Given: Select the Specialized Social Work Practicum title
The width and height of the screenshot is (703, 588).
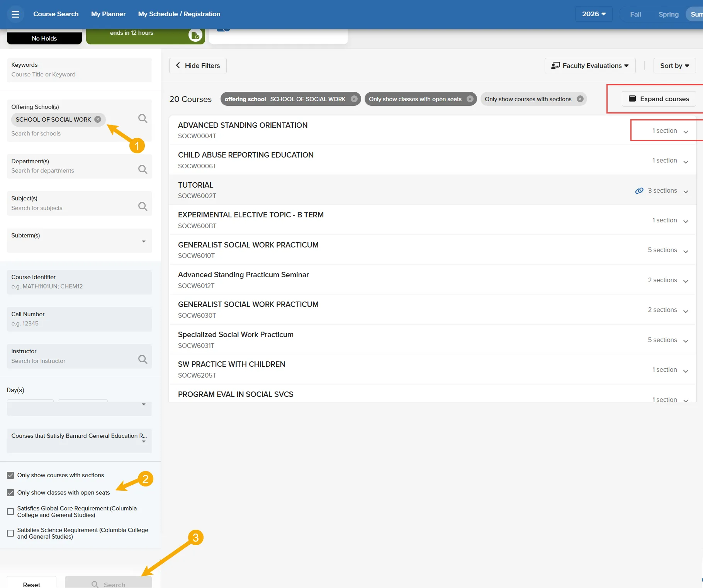Looking at the screenshot, I should (236, 334).
